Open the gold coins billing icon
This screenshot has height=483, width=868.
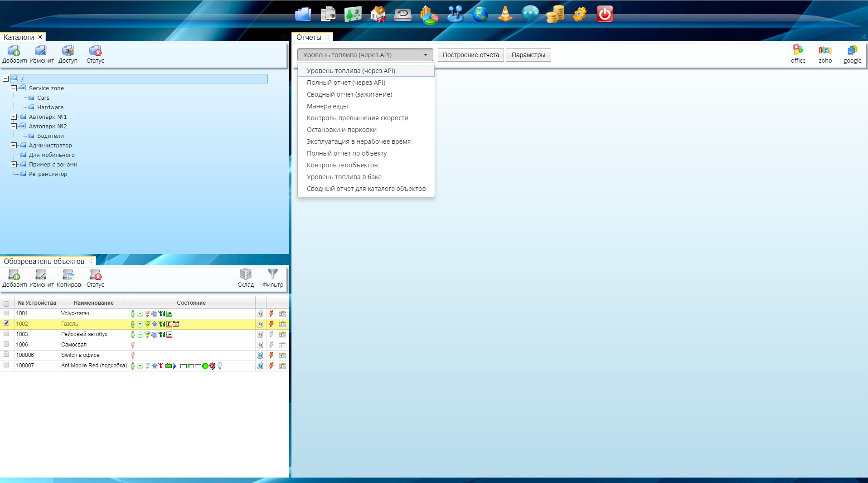[555, 14]
